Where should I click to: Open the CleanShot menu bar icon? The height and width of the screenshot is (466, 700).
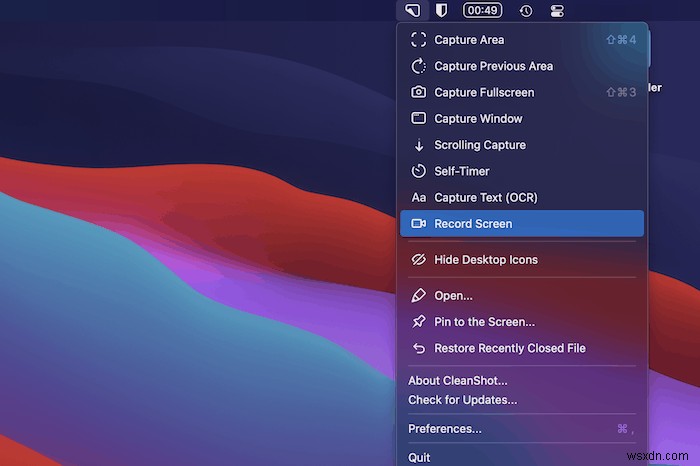click(412, 10)
